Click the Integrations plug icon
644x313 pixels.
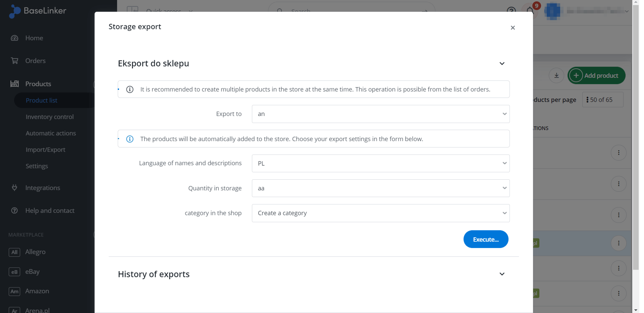[14, 188]
